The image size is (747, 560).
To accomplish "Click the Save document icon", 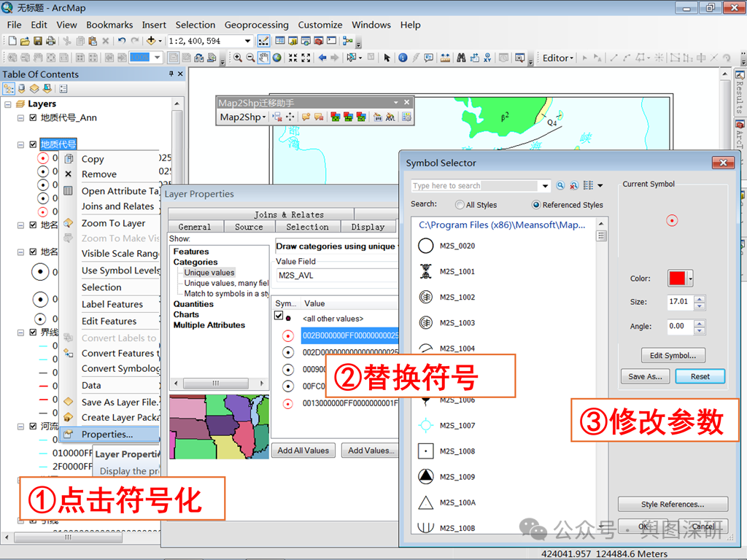I will [x=38, y=41].
